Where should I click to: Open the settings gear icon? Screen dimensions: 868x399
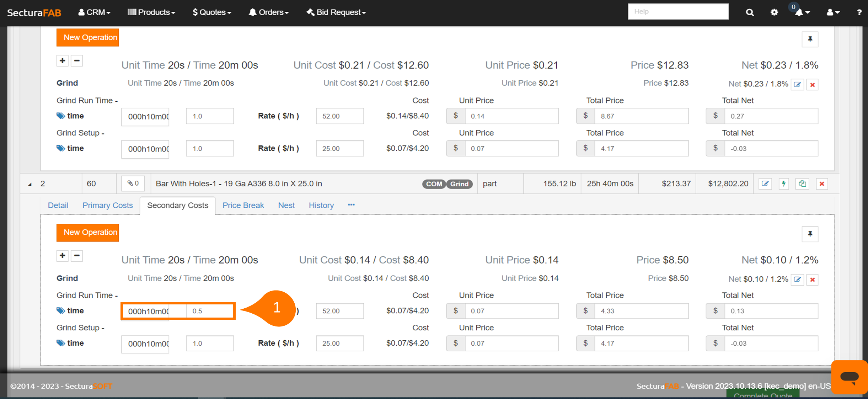[774, 12]
